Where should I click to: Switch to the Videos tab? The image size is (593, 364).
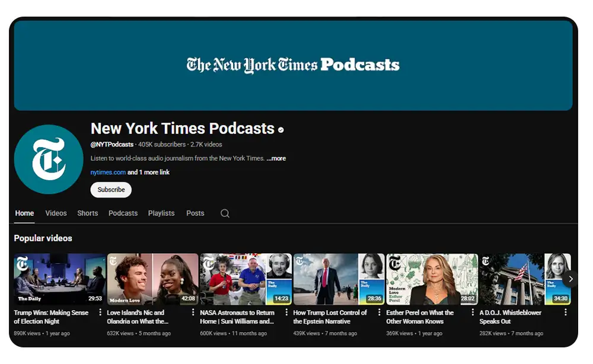coord(56,213)
